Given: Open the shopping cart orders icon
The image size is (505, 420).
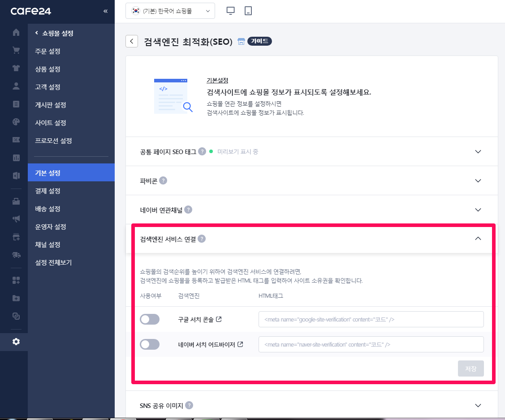Looking at the screenshot, I should tap(16, 50).
